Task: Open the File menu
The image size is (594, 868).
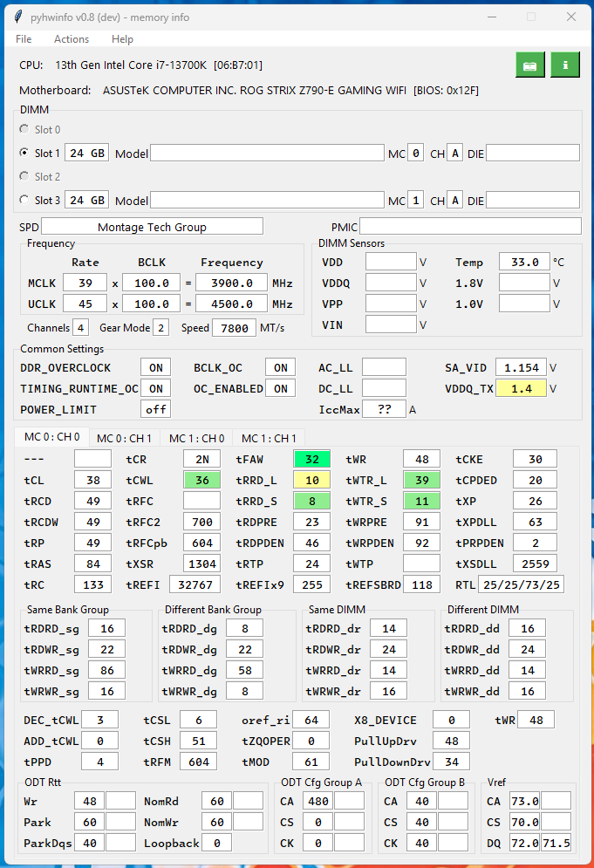Action: 24,39
